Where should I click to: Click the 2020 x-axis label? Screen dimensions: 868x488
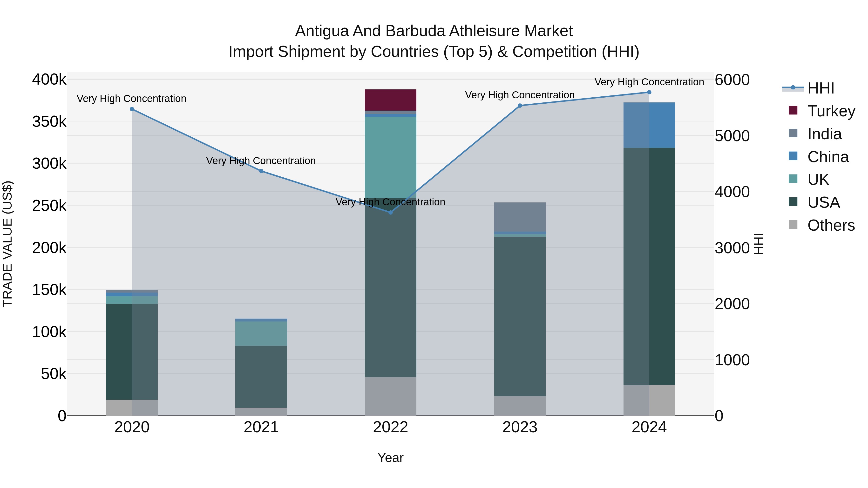[132, 427]
